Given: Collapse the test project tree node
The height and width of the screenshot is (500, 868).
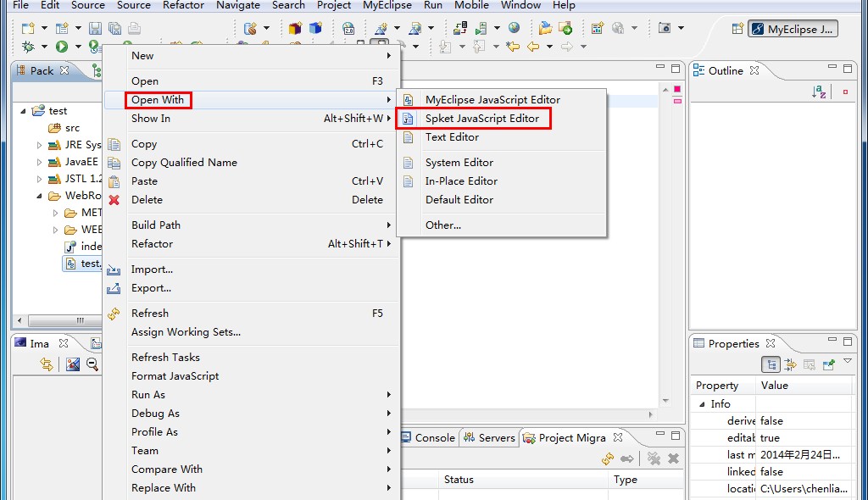Looking at the screenshot, I should coord(23,111).
